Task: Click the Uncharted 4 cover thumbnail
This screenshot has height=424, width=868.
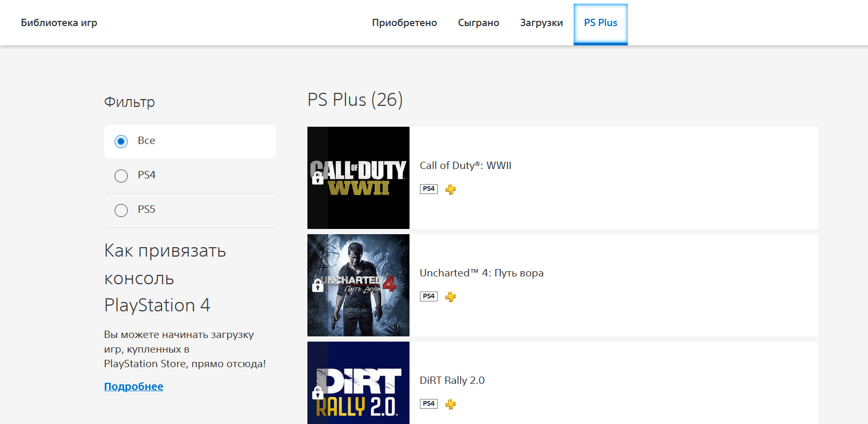Action: click(x=358, y=285)
